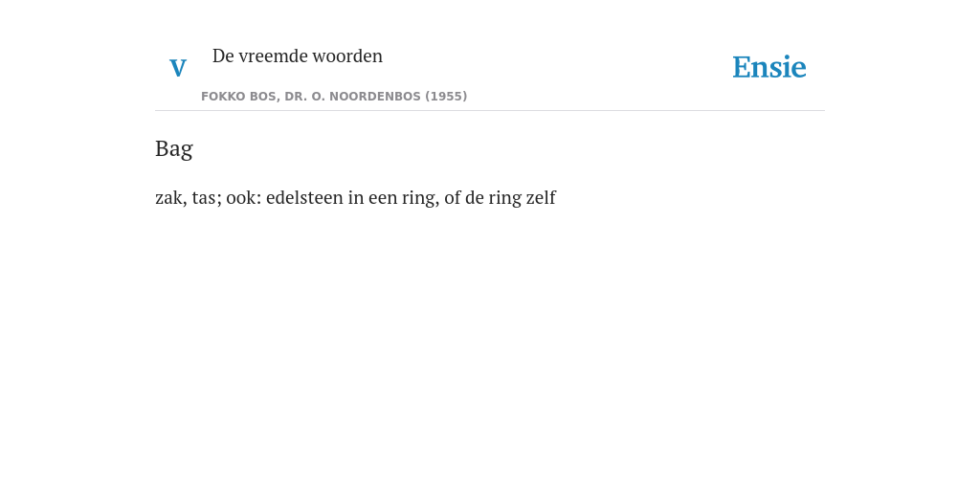Click the word "woorden" in the title

pos(347,56)
